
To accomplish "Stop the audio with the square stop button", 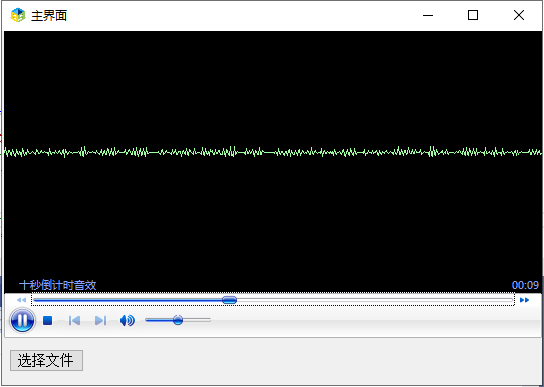I will [x=48, y=320].
